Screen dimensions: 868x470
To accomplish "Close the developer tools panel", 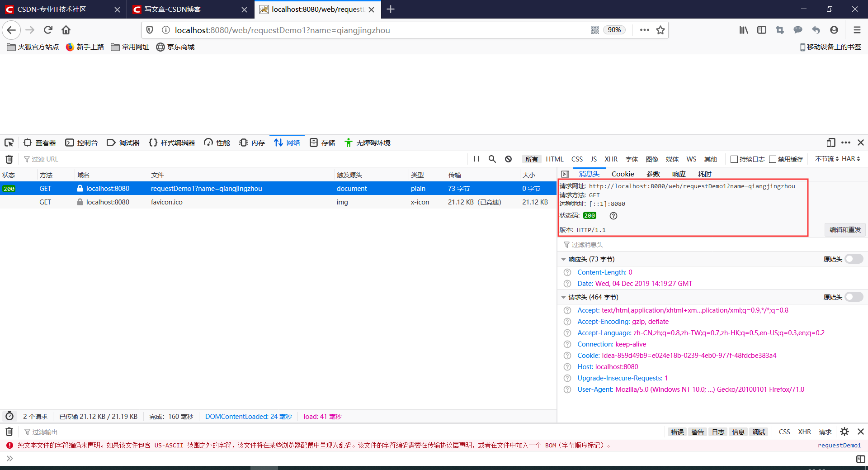I will [861, 142].
